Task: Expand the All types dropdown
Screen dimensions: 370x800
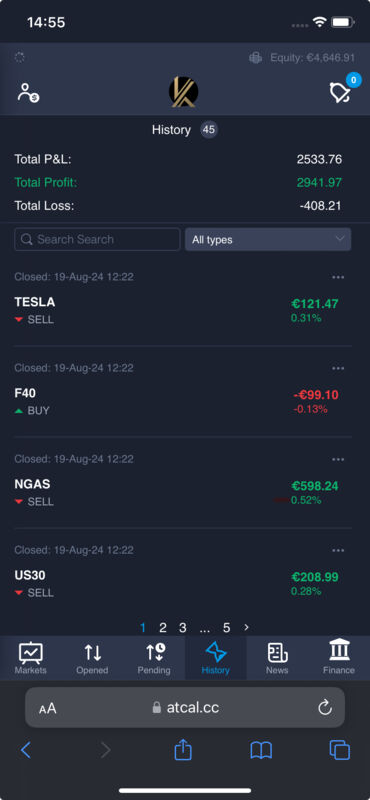Action: click(268, 239)
